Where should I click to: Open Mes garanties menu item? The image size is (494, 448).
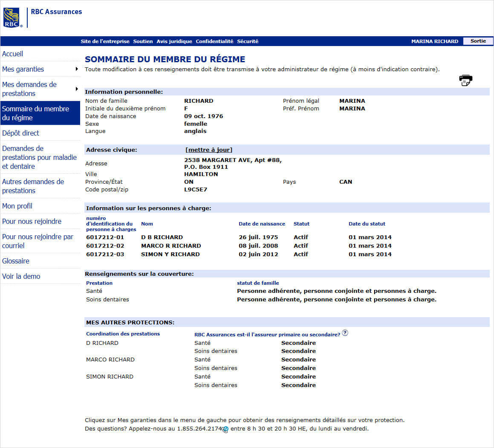(x=23, y=69)
